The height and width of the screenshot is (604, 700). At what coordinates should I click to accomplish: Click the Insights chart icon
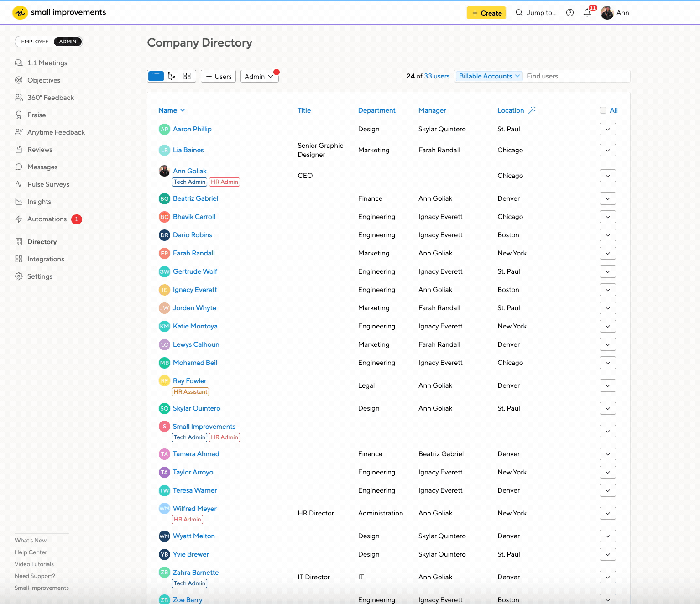pyautogui.click(x=19, y=201)
